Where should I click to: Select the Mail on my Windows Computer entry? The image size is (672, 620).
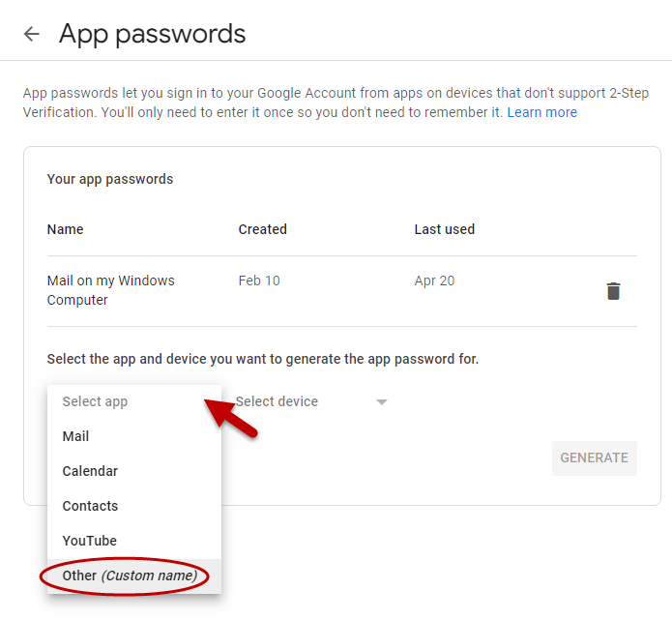[110, 290]
